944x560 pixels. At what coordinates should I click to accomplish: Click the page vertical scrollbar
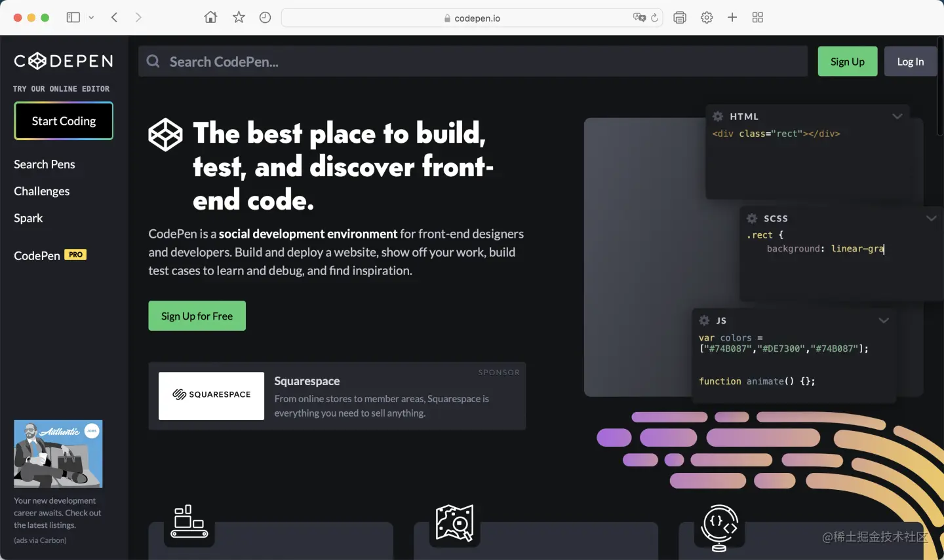940,85
